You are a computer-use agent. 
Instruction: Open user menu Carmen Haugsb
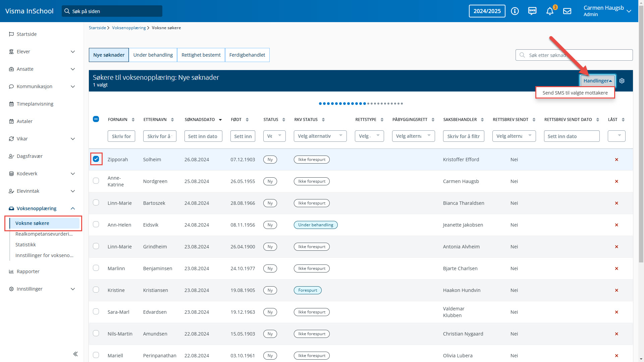[607, 11]
